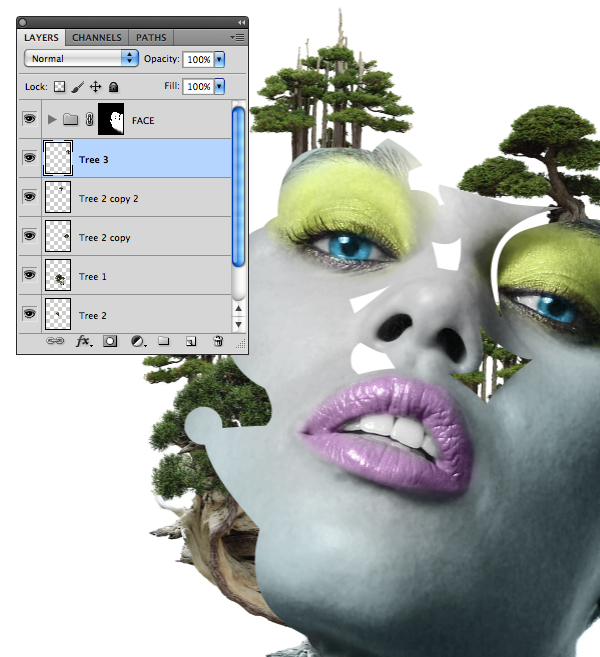This screenshot has height=657, width=600.
Task: Click the Delete layer trash icon
Action: pyautogui.click(x=218, y=341)
